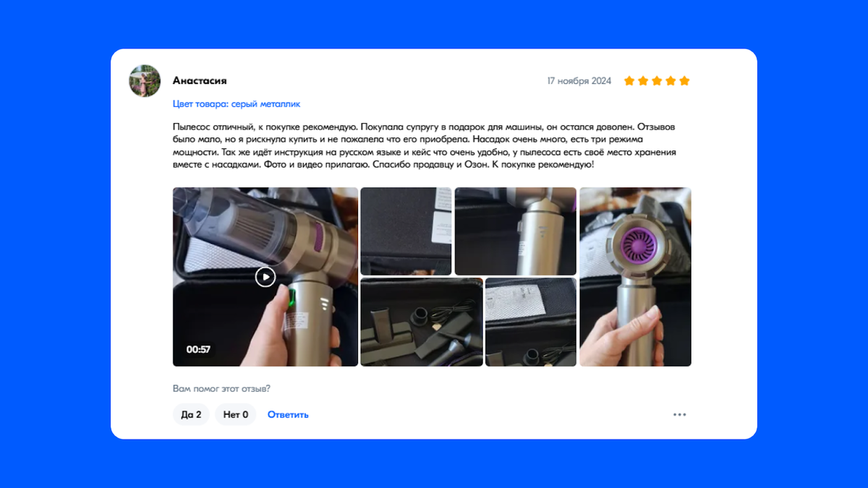Viewport: 868px width, 488px height.
Task: Open bottom photo of case with cable
Action: 531,322
